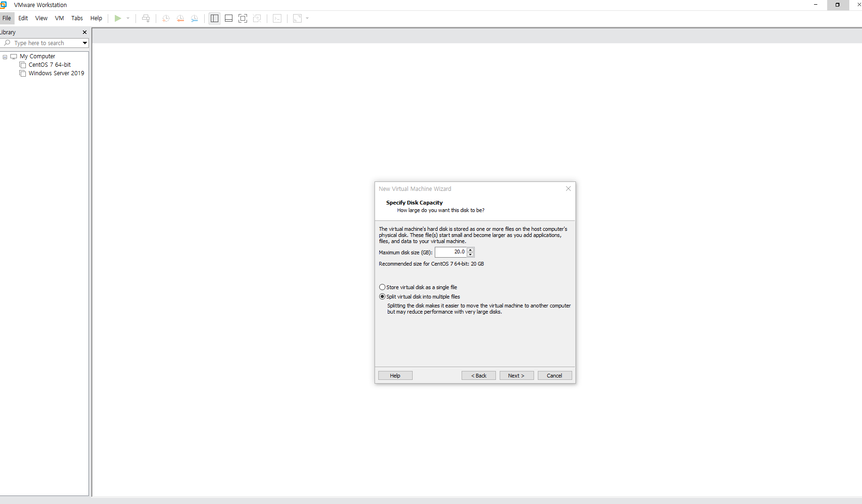Open the Tabs menu
The height and width of the screenshot is (504, 862).
77,18
